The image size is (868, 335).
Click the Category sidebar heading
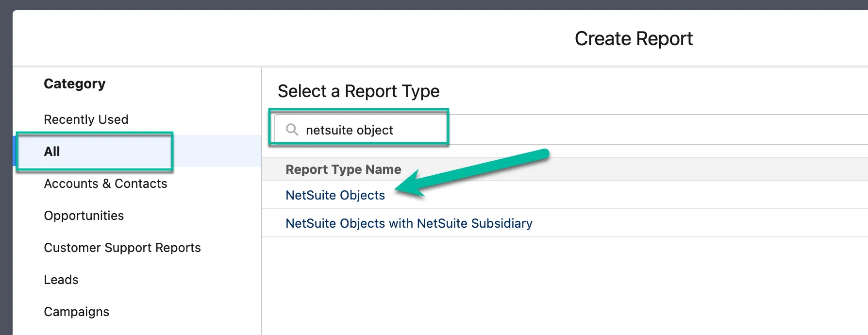click(x=75, y=84)
